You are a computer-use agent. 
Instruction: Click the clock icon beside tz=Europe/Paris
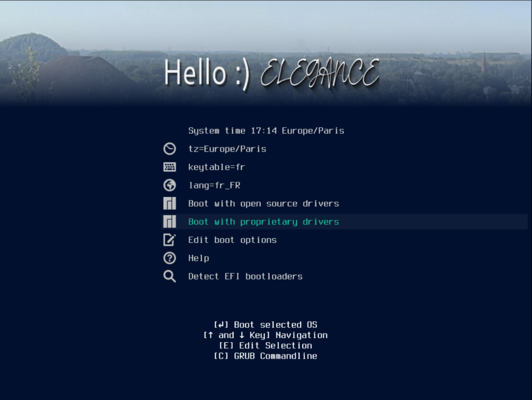click(169, 149)
